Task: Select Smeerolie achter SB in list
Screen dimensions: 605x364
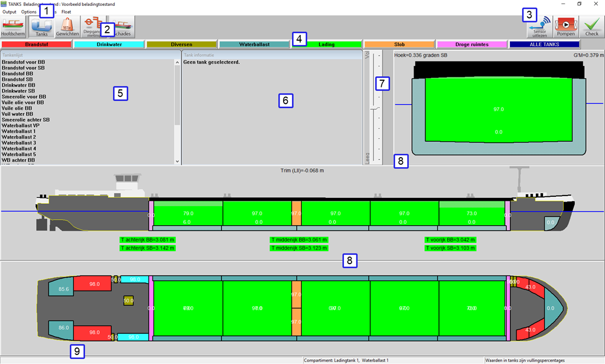Action: 25,120
